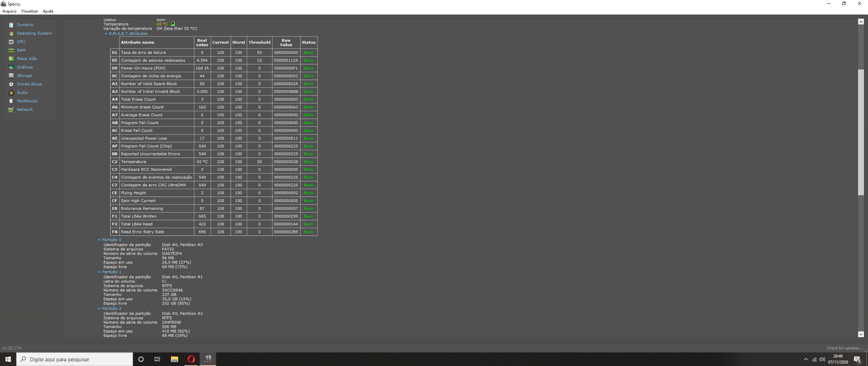Open the Áudio sidebar icon
The image size is (868, 366).
(x=11, y=93)
